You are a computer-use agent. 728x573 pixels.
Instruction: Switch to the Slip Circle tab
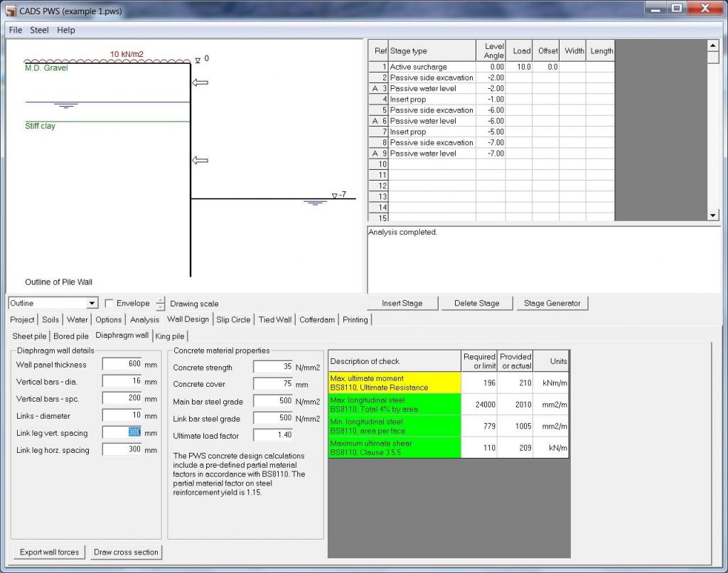coord(233,320)
